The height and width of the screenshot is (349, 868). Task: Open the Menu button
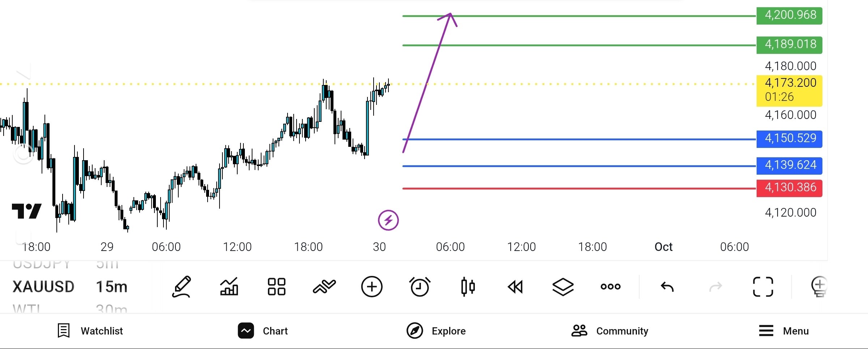click(x=784, y=331)
